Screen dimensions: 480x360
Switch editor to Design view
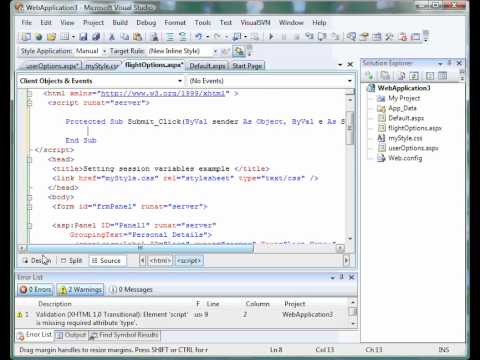coord(37,260)
